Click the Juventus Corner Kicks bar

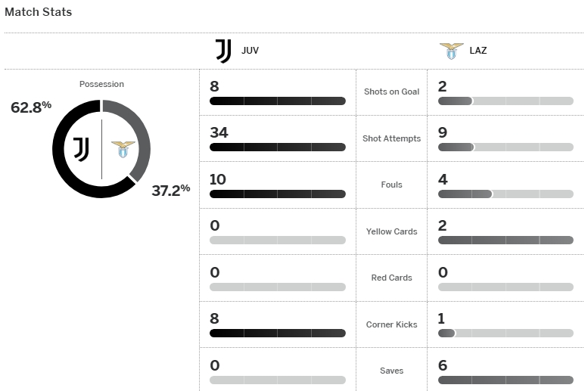pos(277,333)
